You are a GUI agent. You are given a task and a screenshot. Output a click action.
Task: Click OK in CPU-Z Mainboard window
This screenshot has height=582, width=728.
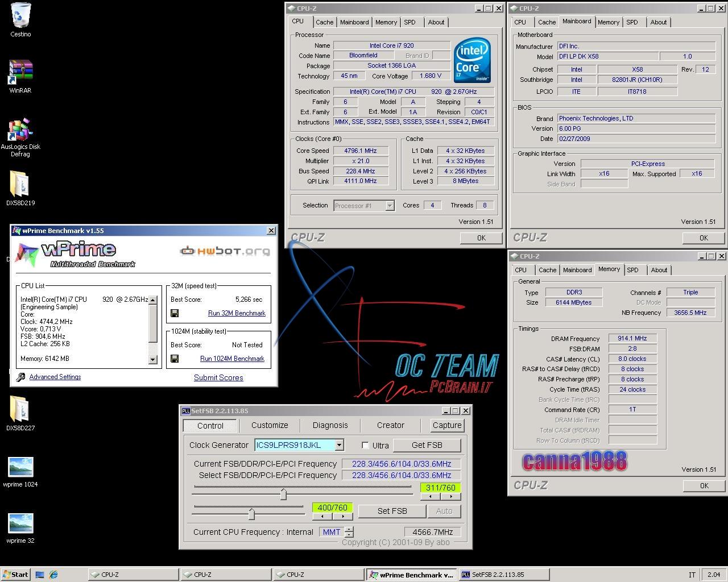pyautogui.click(x=704, y=238)
